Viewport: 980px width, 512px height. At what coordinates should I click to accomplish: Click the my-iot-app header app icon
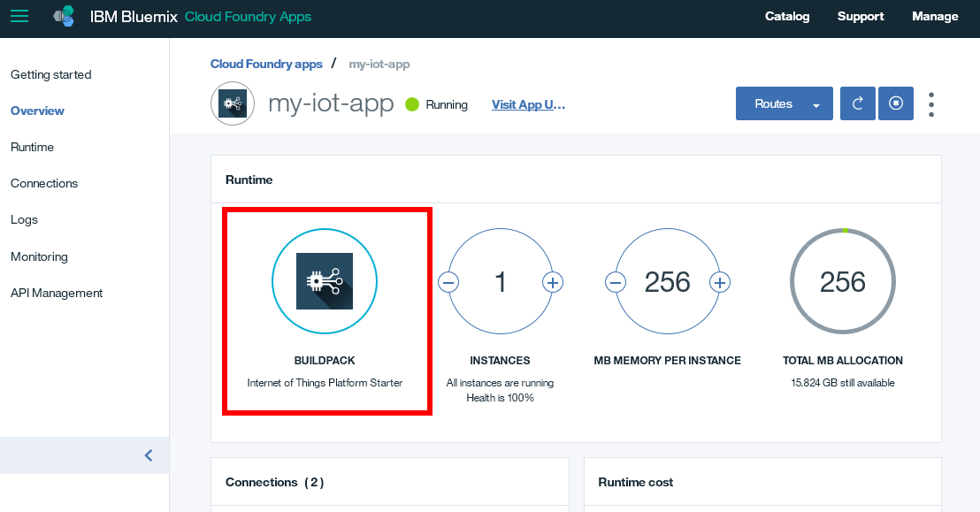pyautogui.click(x=232, y=103)
